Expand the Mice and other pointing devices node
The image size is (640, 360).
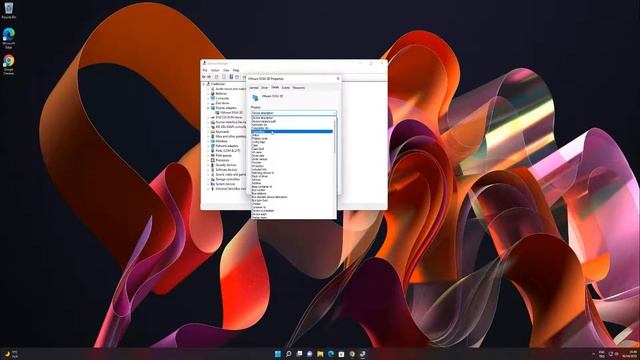pos(208,136)
